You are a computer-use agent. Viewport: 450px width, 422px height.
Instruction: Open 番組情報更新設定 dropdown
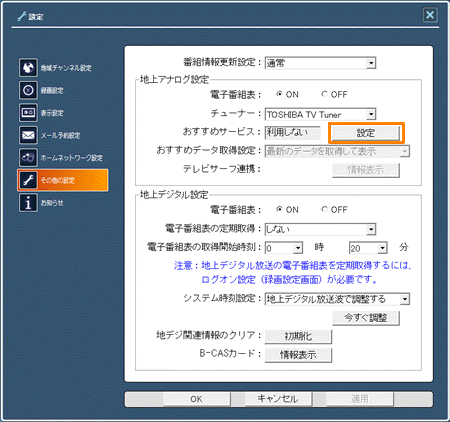[320, 63]
